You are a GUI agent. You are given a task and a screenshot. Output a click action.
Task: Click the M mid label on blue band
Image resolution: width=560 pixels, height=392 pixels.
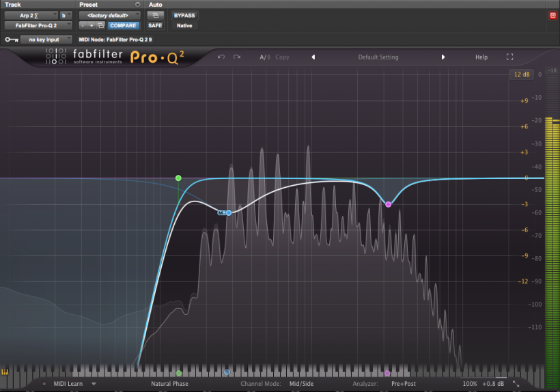coord(221,213)
